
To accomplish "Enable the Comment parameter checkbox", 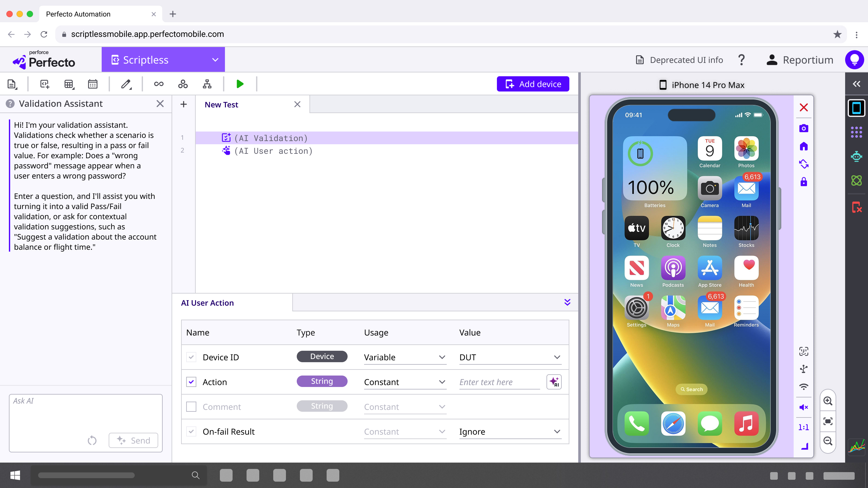I will click(191, 407).
